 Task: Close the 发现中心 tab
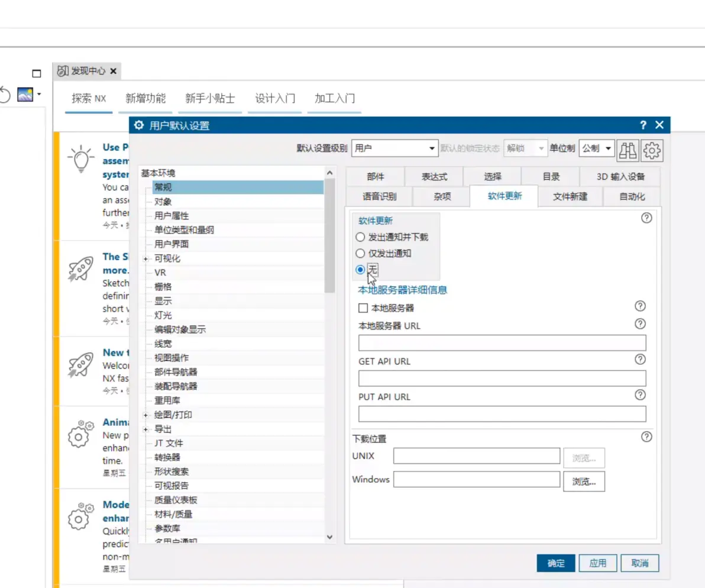tap(114, 71)
